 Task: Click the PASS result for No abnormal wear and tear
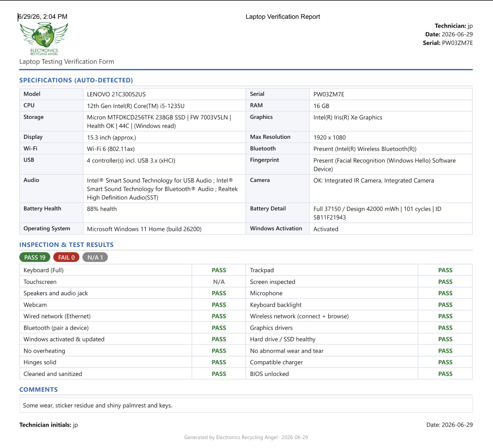[x=445, y=351]
